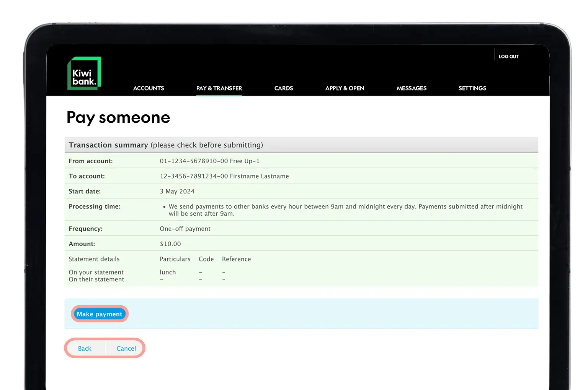Click the Reference column heading
The image size is (588, 390).
coord(237,259)
